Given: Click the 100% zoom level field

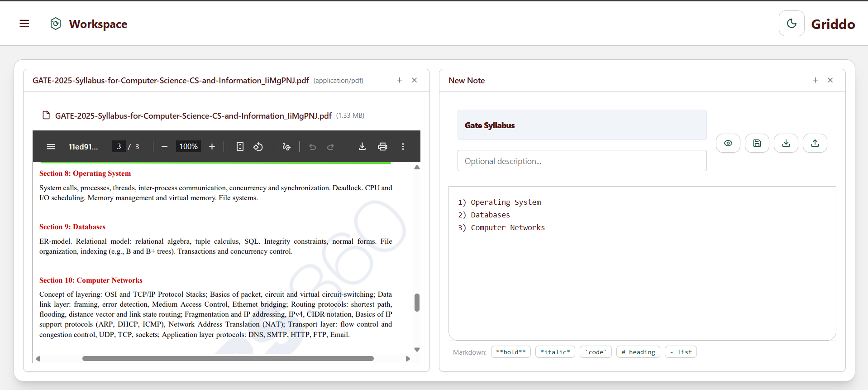Looking at the screenshot, I should [x=188, y=146].
